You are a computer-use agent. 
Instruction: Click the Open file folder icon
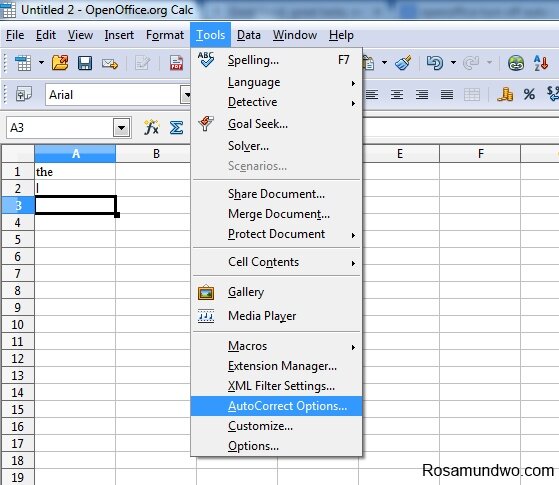pyautogui.click(x=60, y=63)
